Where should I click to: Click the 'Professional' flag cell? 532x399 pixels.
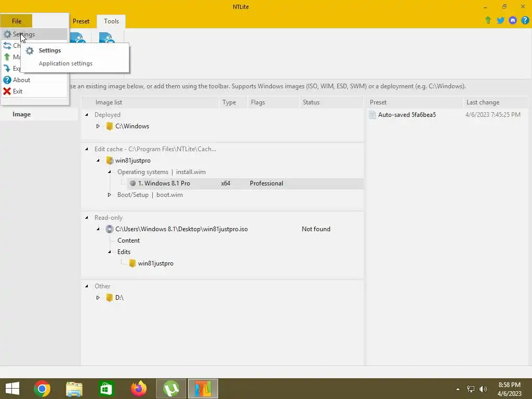pos(267,183)
